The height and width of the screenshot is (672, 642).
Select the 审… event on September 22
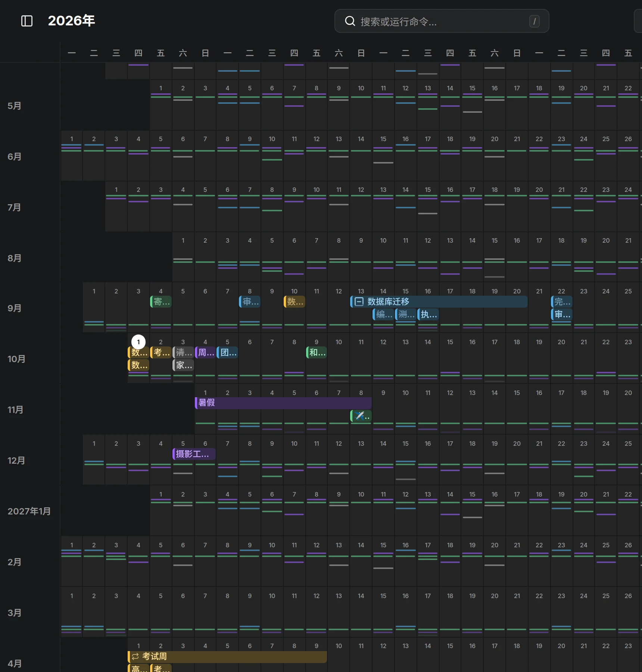pos(562,314)
